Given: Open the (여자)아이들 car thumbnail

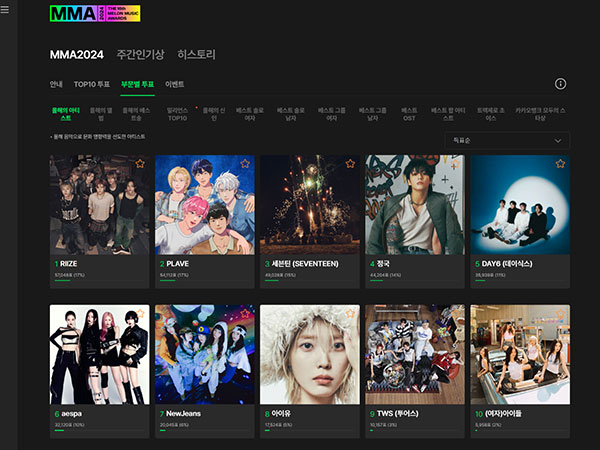Looking at the screenshot, I should pos(520,354).
